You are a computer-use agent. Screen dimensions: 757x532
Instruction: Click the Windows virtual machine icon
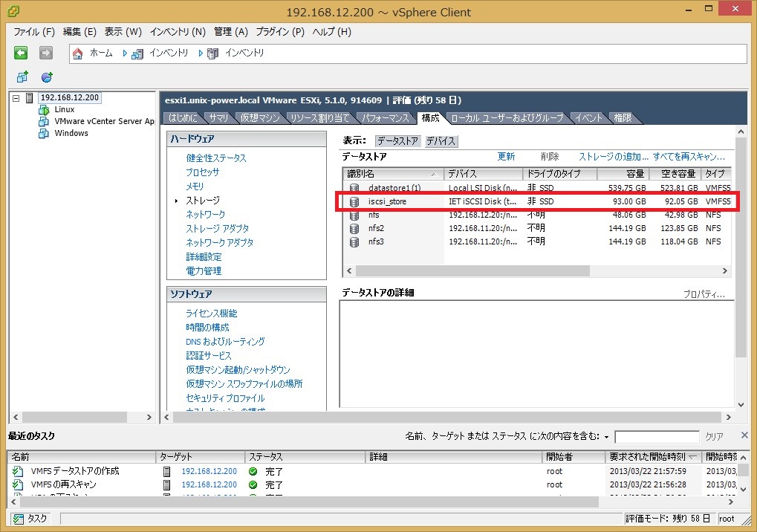click(x=44, y=133)
